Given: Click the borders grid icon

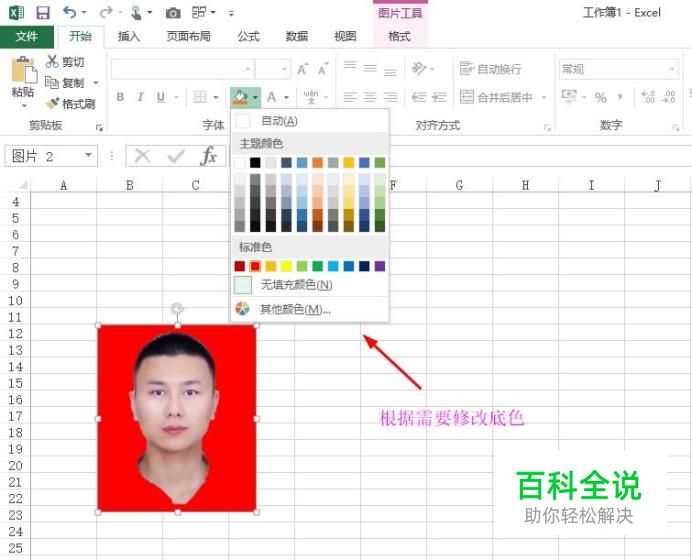Looking at the screenshot, I should (x=200, y=97).
